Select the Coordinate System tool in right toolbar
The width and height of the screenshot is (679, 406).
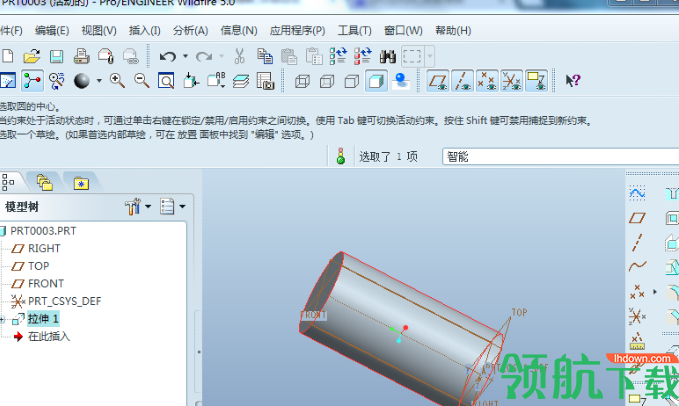637,316
